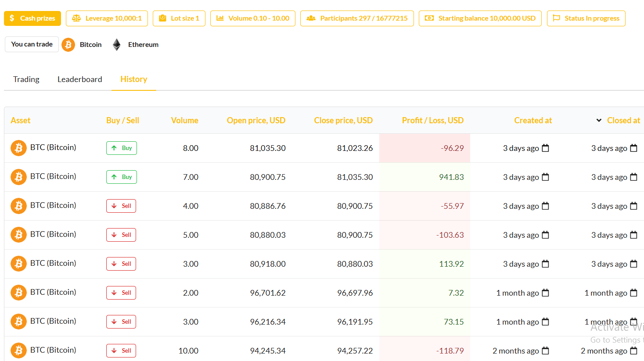Click the Buy tag in the 8.00 volume row
The width and height of the screenshot is (644, 361).
[122, 148]
